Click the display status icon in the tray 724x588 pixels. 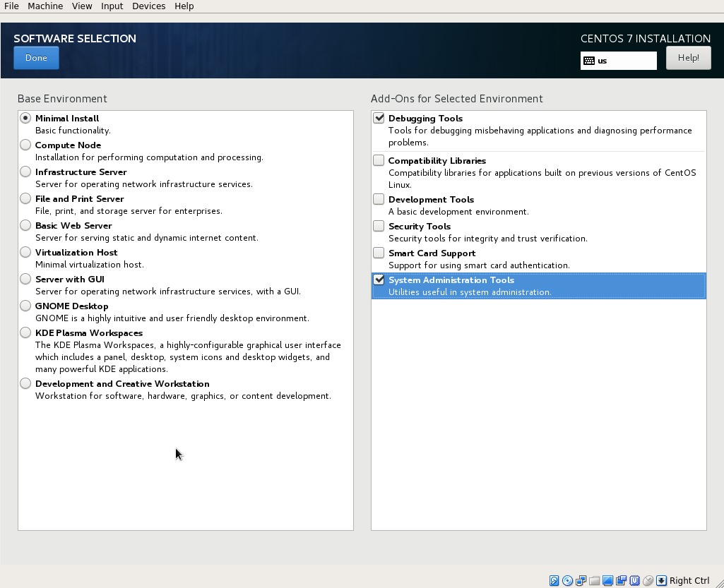[x=607, y=580]
